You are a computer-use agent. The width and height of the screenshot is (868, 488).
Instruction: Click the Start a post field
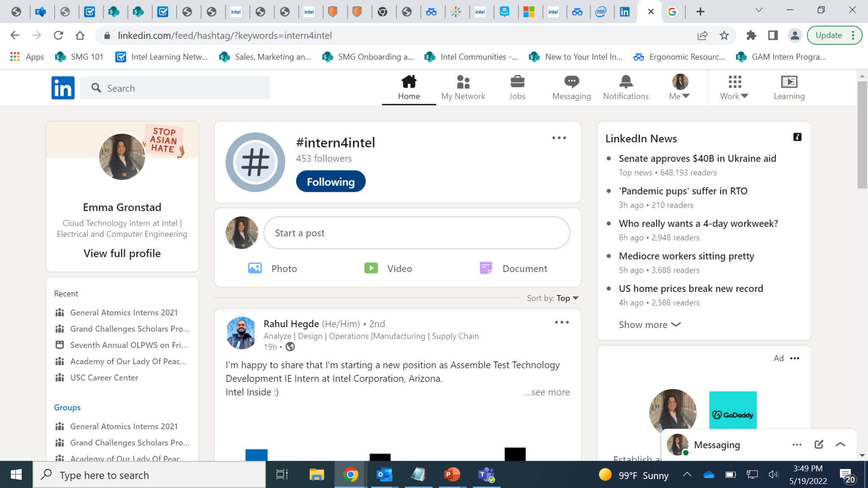pyautogui.click(x=416, y=233)
